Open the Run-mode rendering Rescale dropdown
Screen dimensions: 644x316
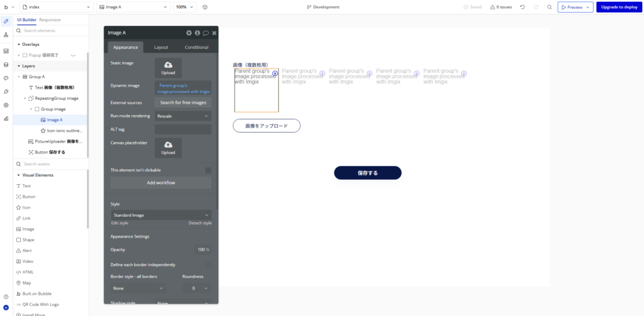click(182, 116)
